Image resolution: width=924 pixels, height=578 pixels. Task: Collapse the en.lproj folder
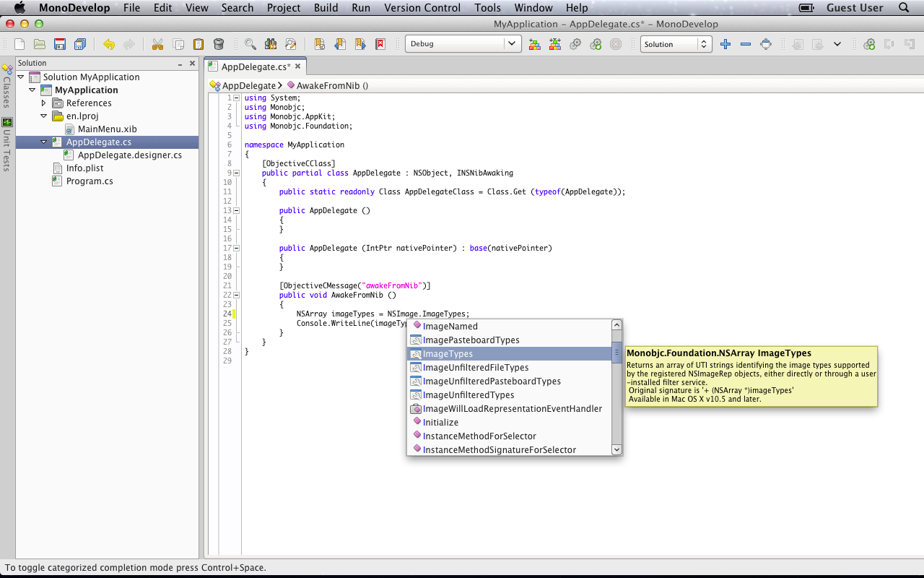(43, 116)
